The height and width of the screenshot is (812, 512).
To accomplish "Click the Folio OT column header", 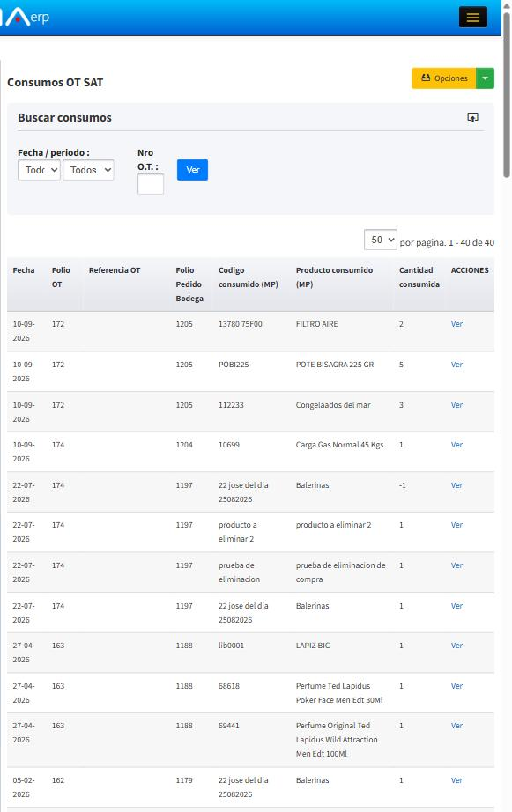I will click(61, 277).
